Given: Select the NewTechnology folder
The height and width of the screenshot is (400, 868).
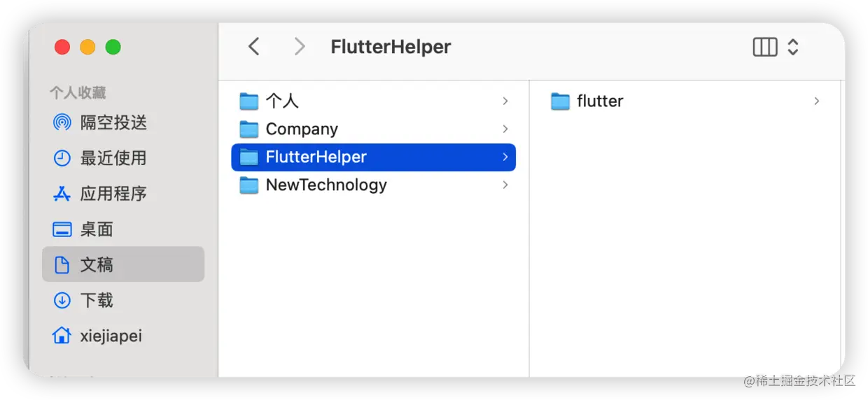Looking at the screenshot, I should click(326, 185).
